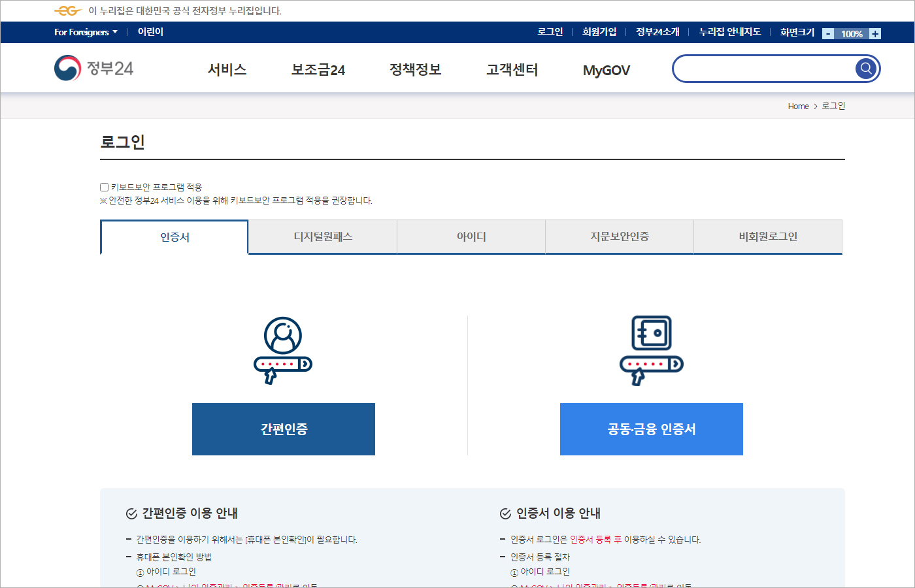Click the 인증서 등록 절차 text
The height and width of the screenshot is (588, 915).
[540, 557]
